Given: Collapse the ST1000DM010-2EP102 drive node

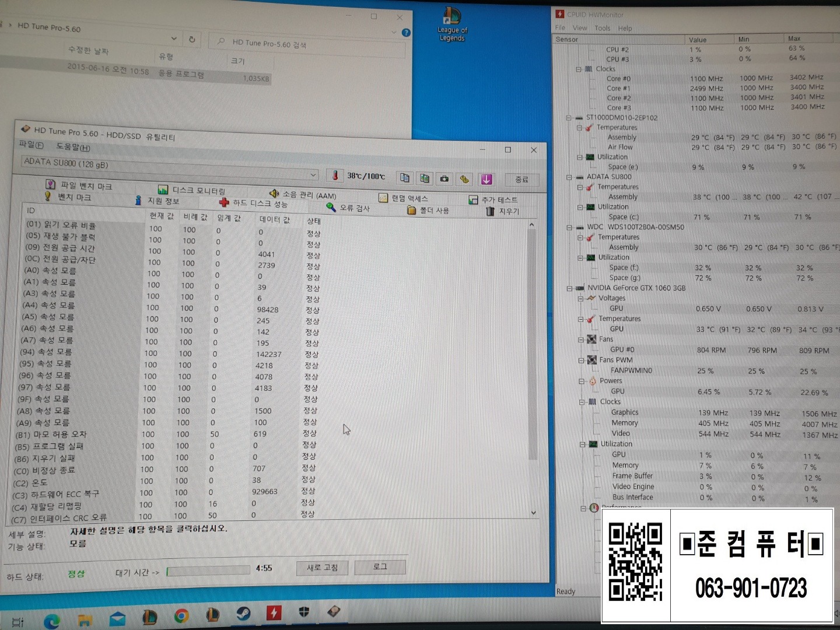Looking at the screenshot, I should [x=568, y=117].
